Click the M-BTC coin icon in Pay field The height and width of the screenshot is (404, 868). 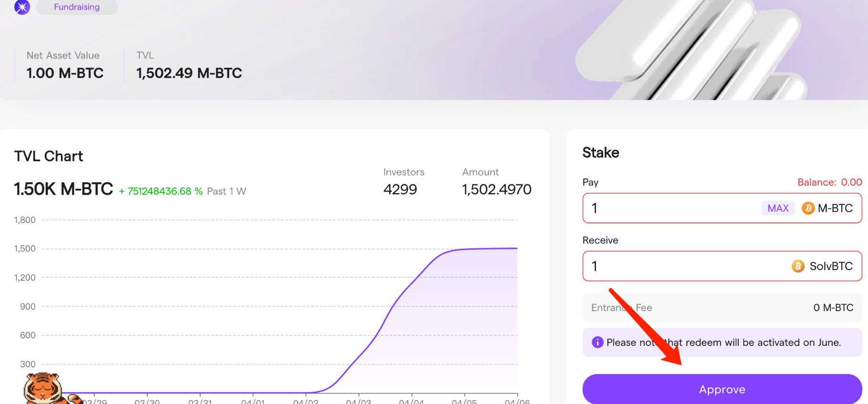pyautogui.click(x=808, y=208)
